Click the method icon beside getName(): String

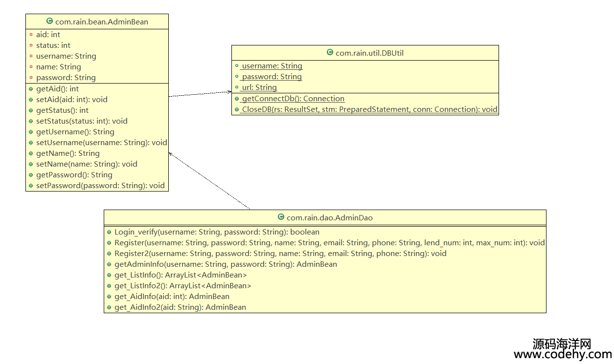pyautogui.click(x=31, y=153)
